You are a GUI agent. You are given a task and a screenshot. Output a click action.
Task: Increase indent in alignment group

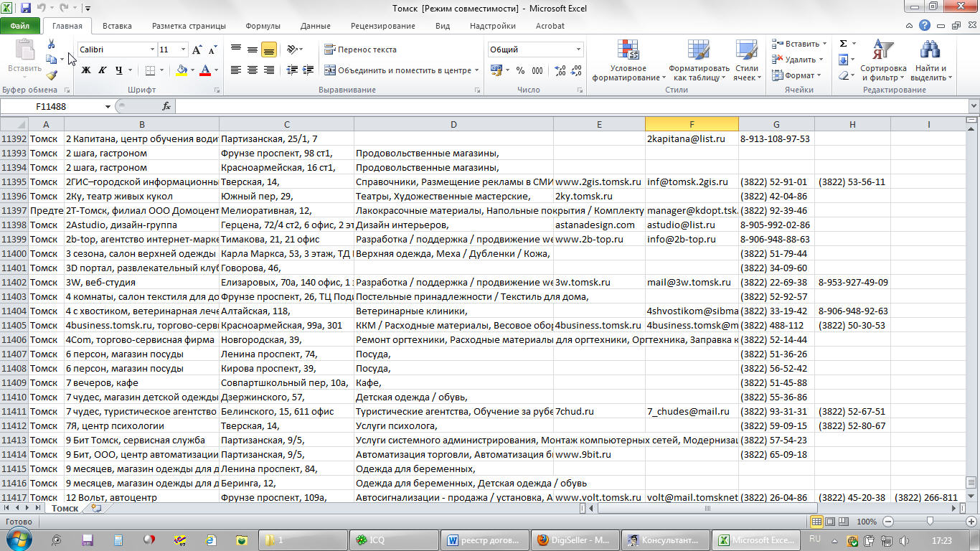click(307, 70)
